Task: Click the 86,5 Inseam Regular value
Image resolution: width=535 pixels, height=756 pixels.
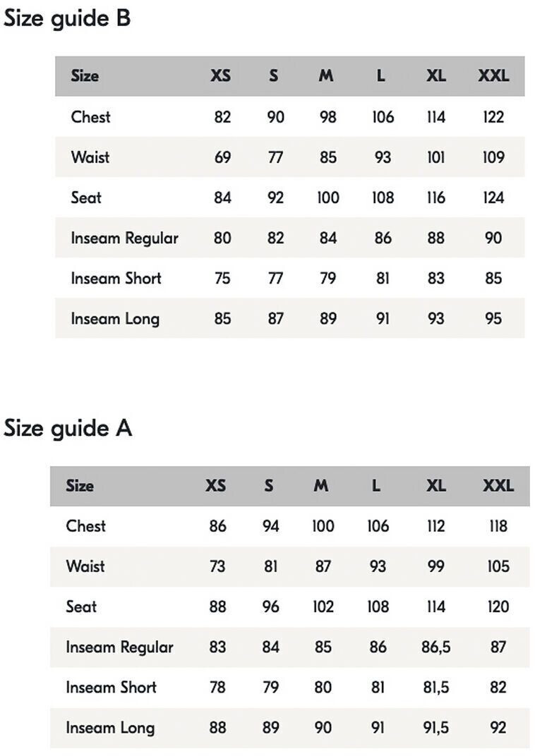Action: pyautogui.click(x=435, y=647)
